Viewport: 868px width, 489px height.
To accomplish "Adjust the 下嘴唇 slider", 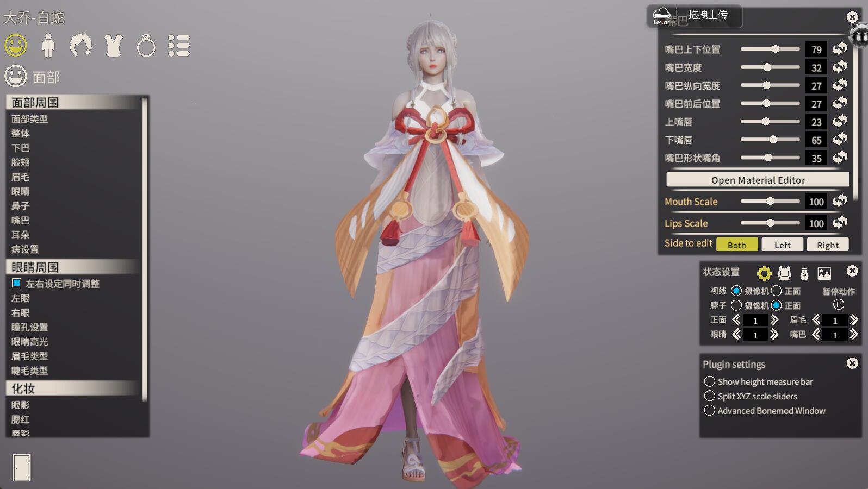I will click(x=770, y=140).
